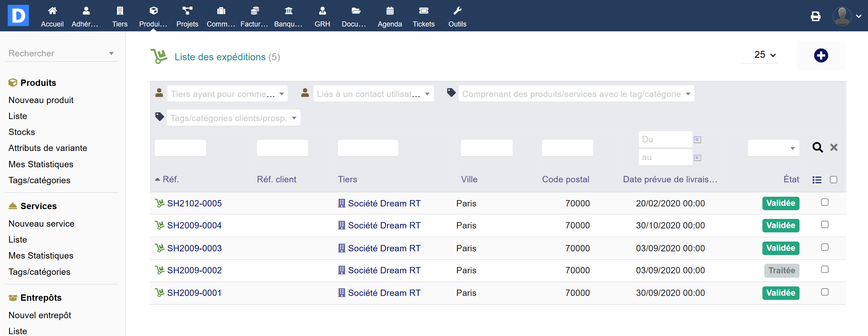The image size is (868, 336).
Task: Click the Dolibarr D logo
Action: tap(18, 15)
